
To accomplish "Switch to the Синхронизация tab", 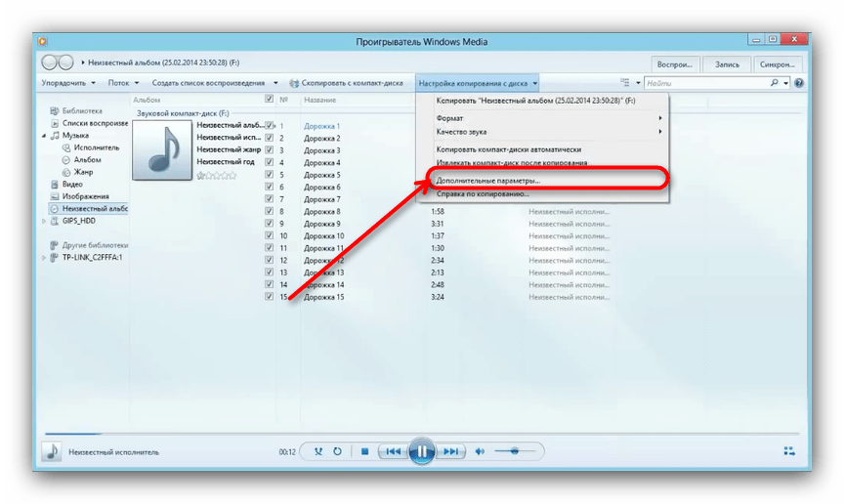I will point(778,64).
